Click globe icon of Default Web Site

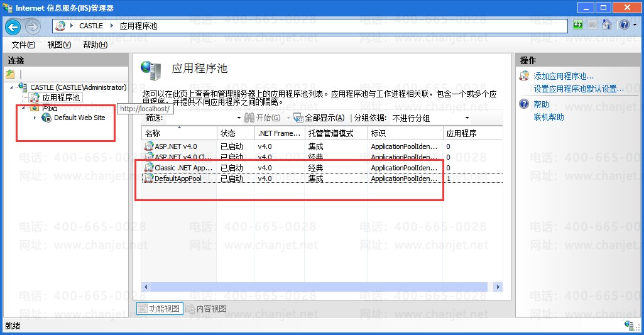[46, 118]
